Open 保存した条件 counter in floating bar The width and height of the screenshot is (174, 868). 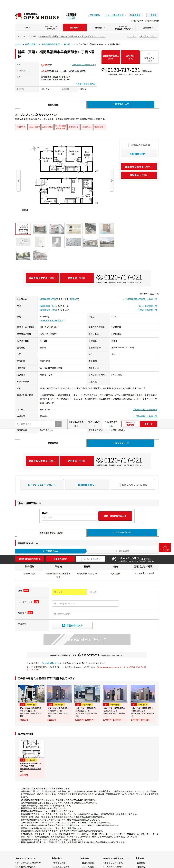tap(94, 424)
